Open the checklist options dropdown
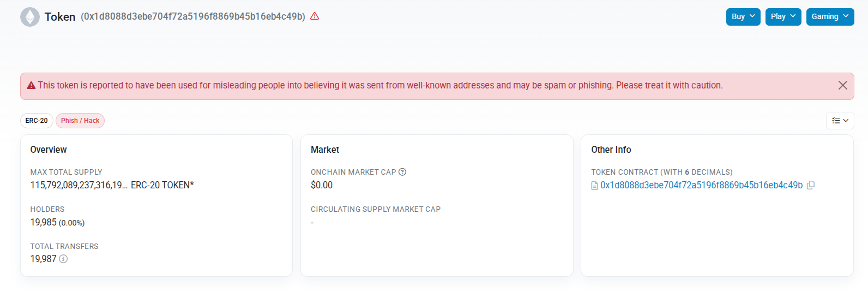 coord(840,121)
